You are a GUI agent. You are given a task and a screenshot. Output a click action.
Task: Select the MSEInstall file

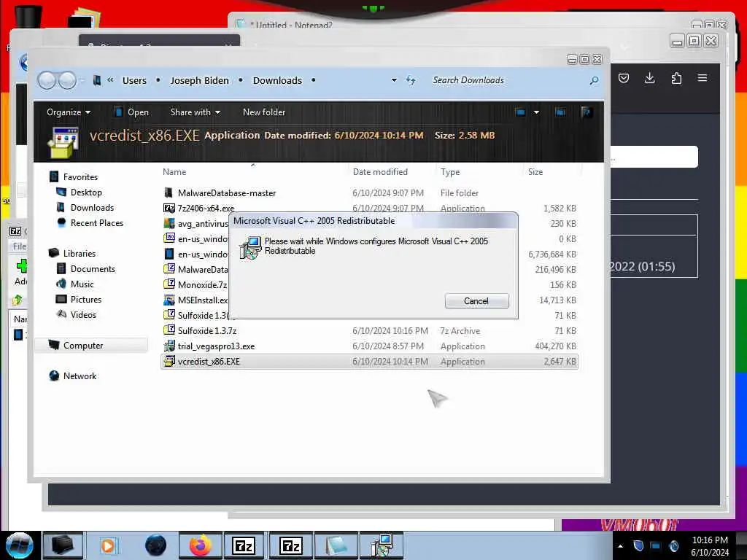(x=203, y=300)
